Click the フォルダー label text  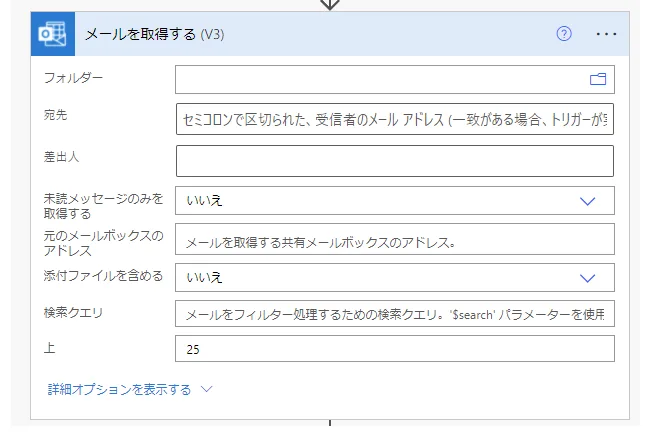click(73, 77)
